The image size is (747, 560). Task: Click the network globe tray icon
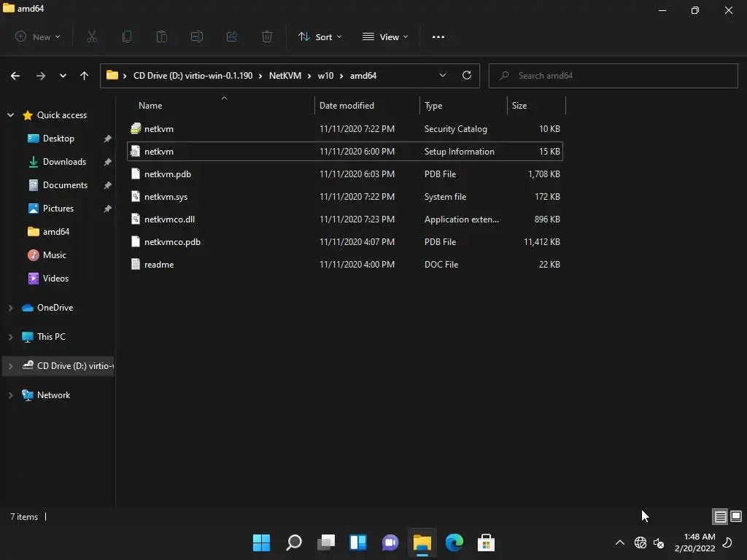click(640, 542)
